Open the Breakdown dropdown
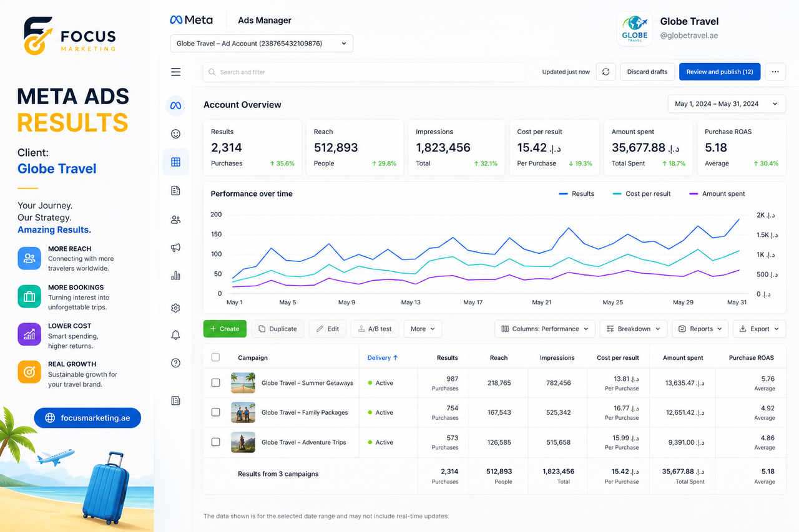 tap(634, 329)
